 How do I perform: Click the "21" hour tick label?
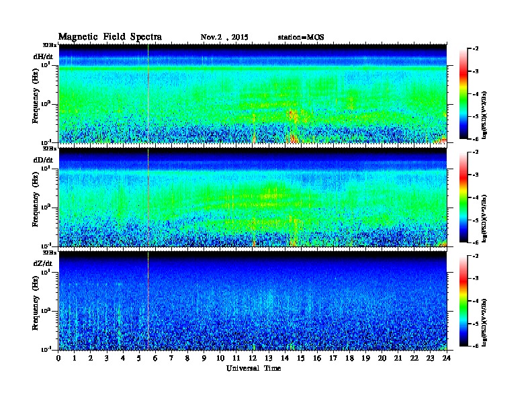[x=398, y=359]
